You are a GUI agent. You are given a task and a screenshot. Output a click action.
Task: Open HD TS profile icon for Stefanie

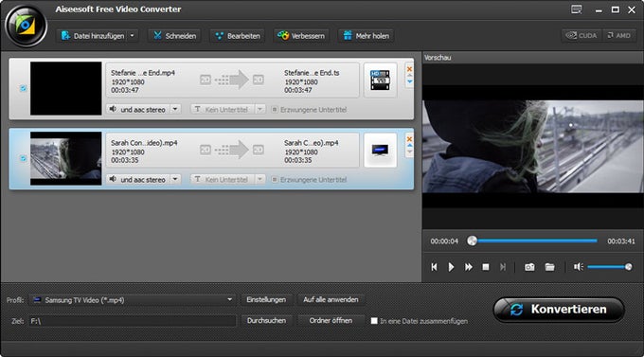tap(380, 80)
